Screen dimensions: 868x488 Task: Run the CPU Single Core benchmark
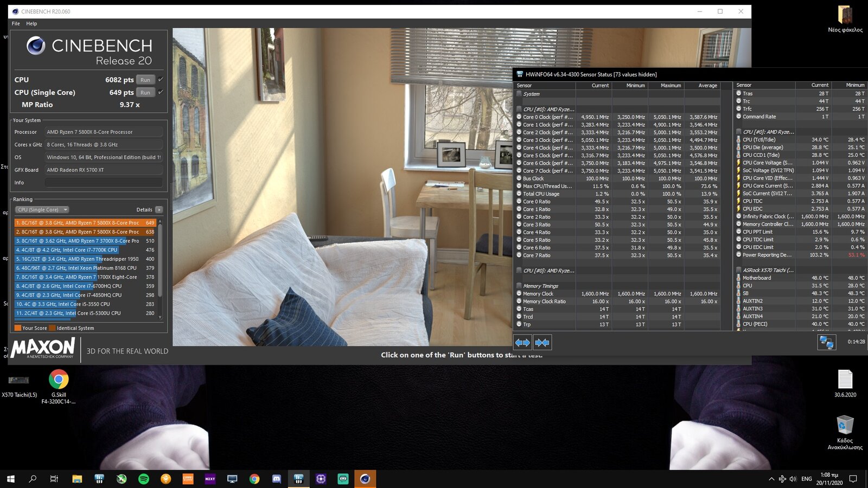(x=145, y=92)
